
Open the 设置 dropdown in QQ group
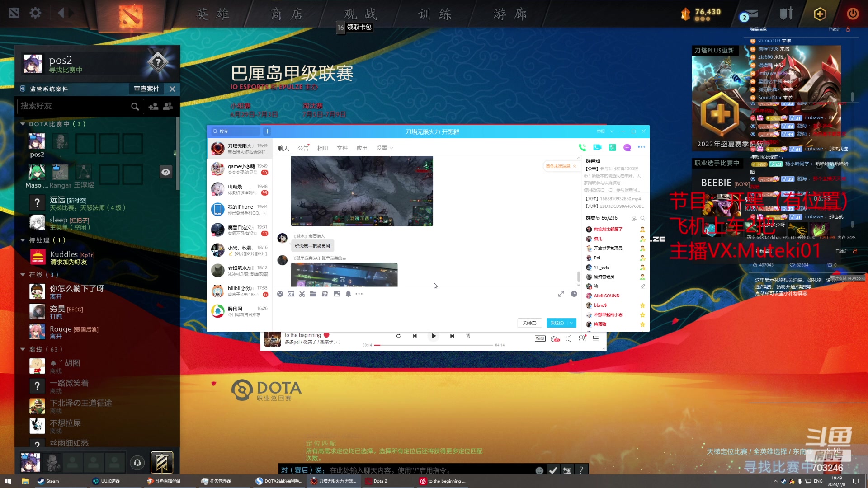coord(384,148)
